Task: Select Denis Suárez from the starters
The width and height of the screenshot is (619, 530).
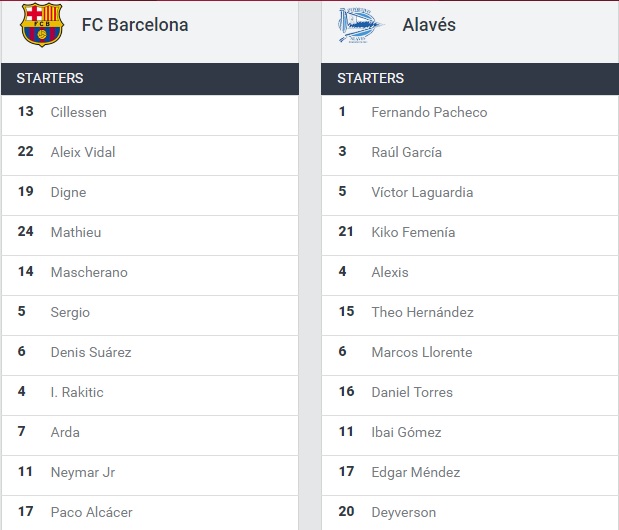Action: click(91, 352)
